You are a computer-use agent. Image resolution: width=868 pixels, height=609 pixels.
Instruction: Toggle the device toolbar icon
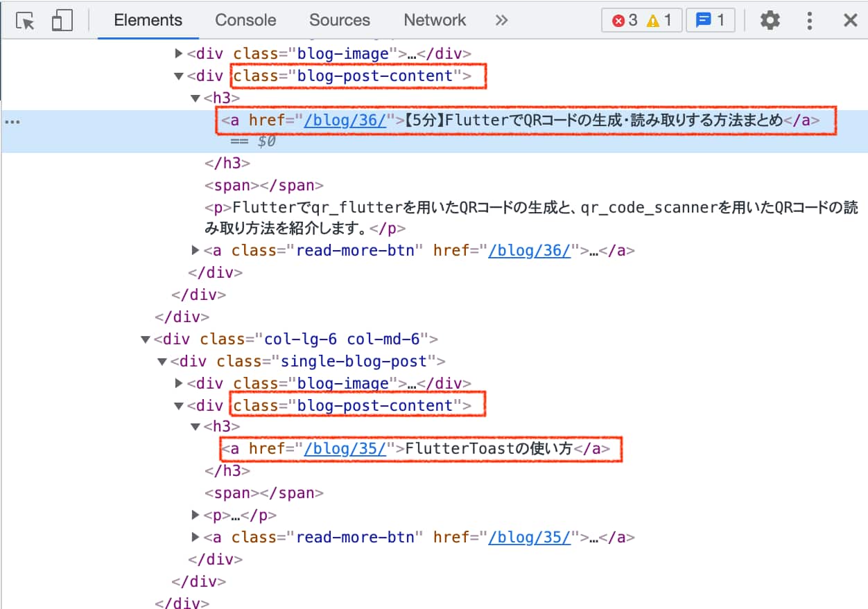(62, 21)
